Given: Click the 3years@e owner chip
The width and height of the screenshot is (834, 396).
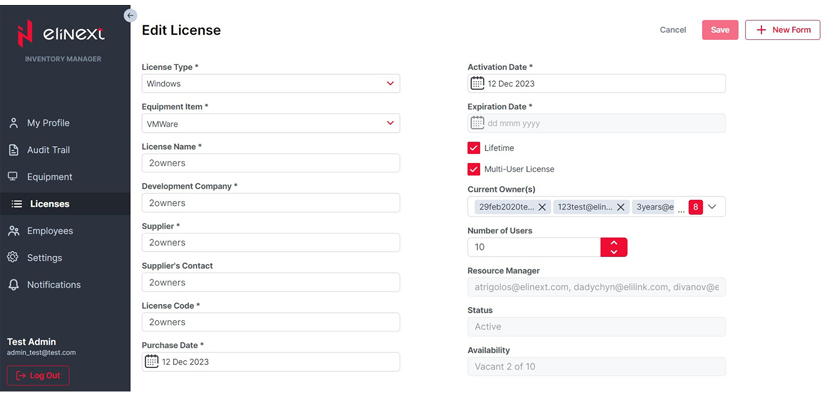Looking at the screenshot, I should coord(654,207).
